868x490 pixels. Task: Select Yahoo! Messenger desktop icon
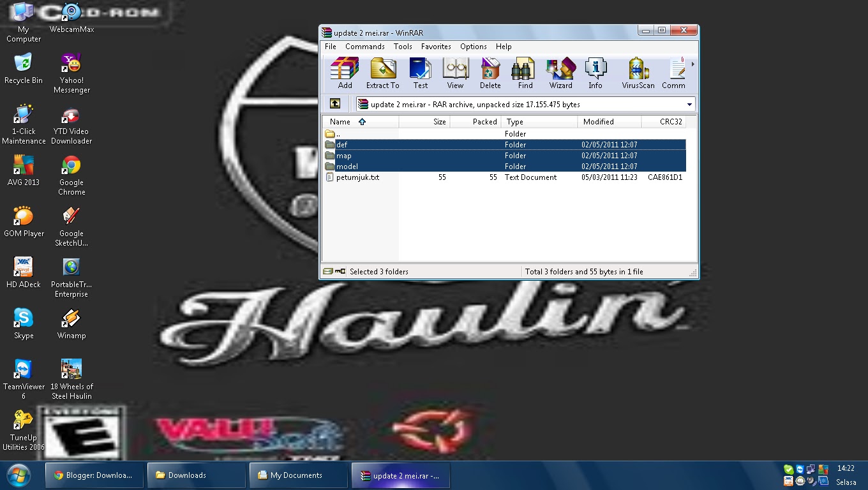(x=71, y=74)
